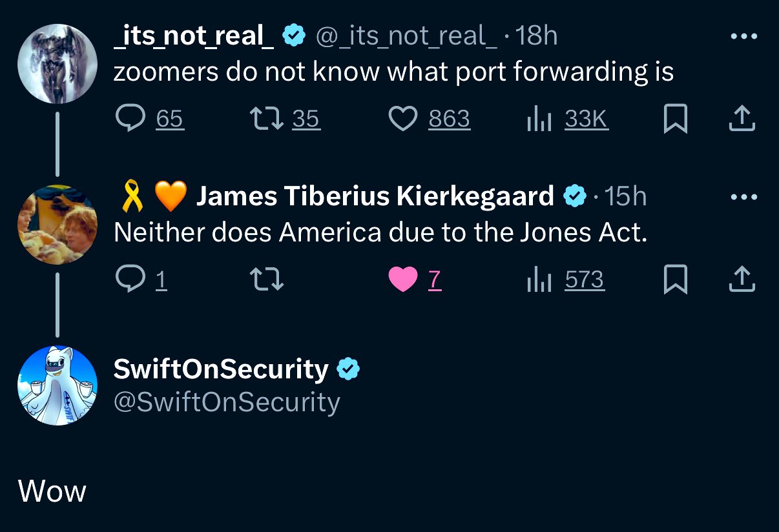Viewport: 779px width, 532px height.
Task: Reply to the Jones Act tweet
Action: pos(129,280)
